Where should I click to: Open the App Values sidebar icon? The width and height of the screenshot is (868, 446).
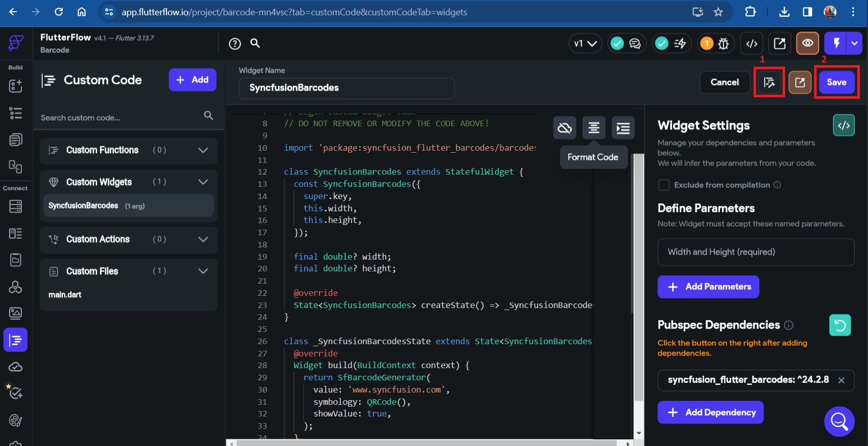point(16,260)
